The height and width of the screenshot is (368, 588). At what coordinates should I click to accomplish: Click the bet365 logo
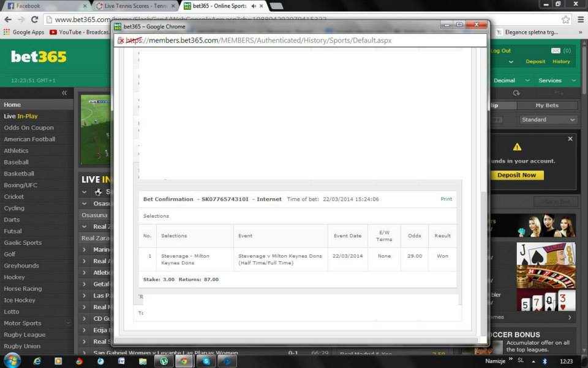(x=39, y=56)
